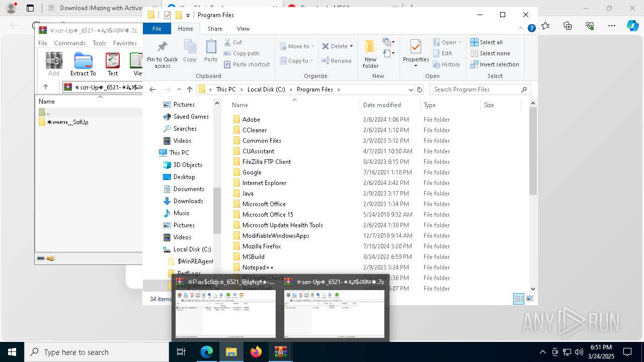Expand Easy access dropdown in ribbon
The width and height of the screenshot is (644, 362).
389,53
